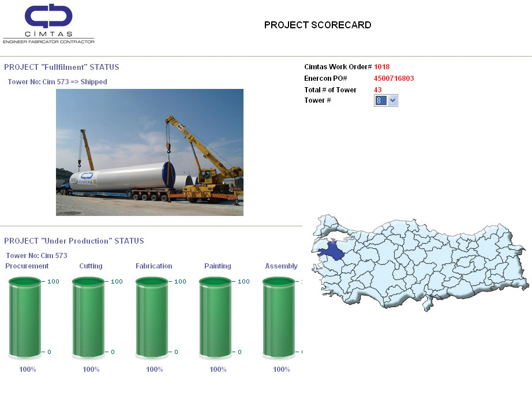532x403 pixels.
Task: Click the work order number 1018
Action: 382,67
